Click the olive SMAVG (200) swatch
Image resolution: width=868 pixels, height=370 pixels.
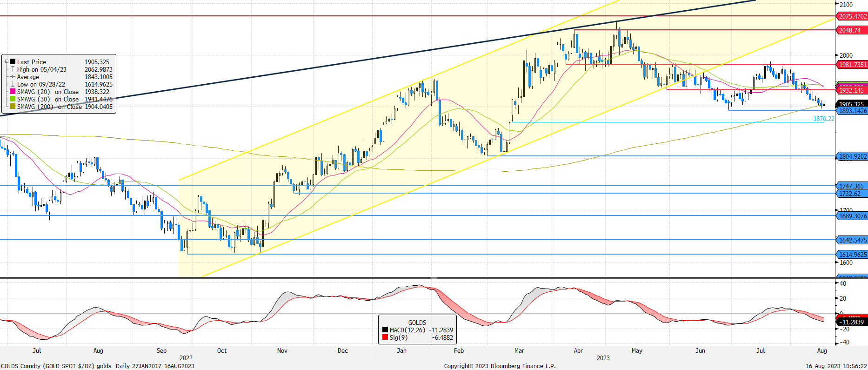(x=13, y=107)
